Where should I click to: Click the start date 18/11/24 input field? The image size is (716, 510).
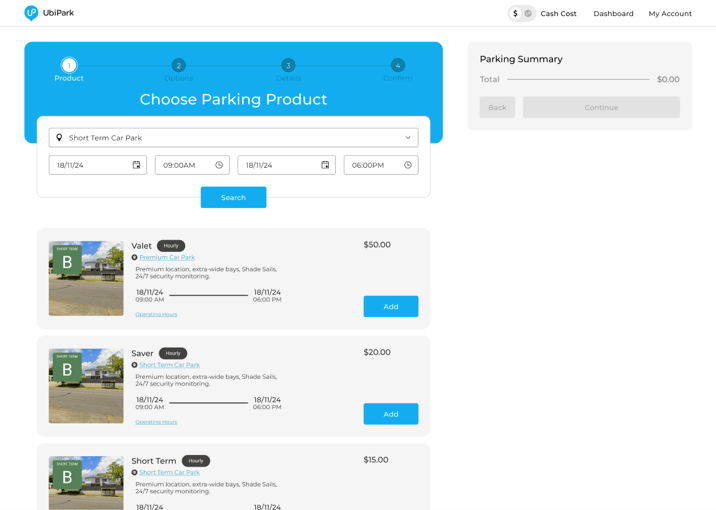click(x=90, y=165)
